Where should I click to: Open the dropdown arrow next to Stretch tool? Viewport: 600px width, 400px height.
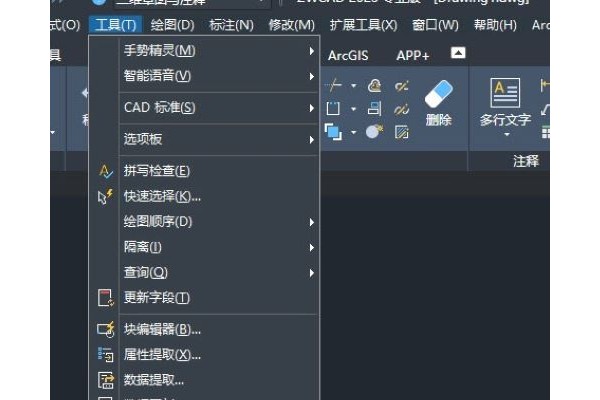coord(354,109)
